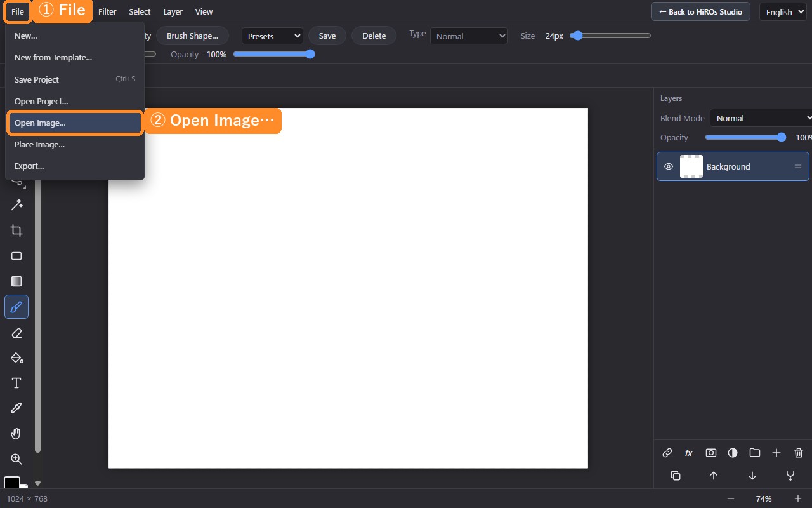Choose Save Project menu entry
The height and width of the screenshot is (508, 812).
coord(75,79)
